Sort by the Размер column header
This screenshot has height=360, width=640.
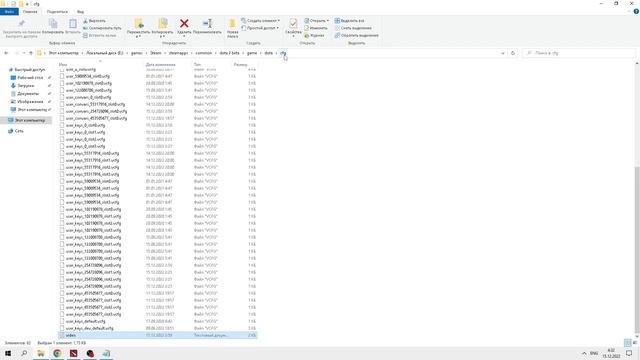[240, 64]
